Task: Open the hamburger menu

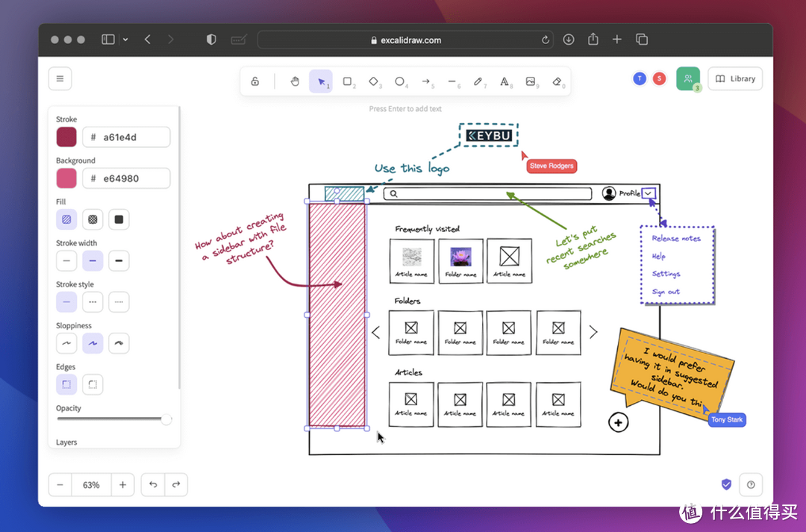Action: coord(60,78)
